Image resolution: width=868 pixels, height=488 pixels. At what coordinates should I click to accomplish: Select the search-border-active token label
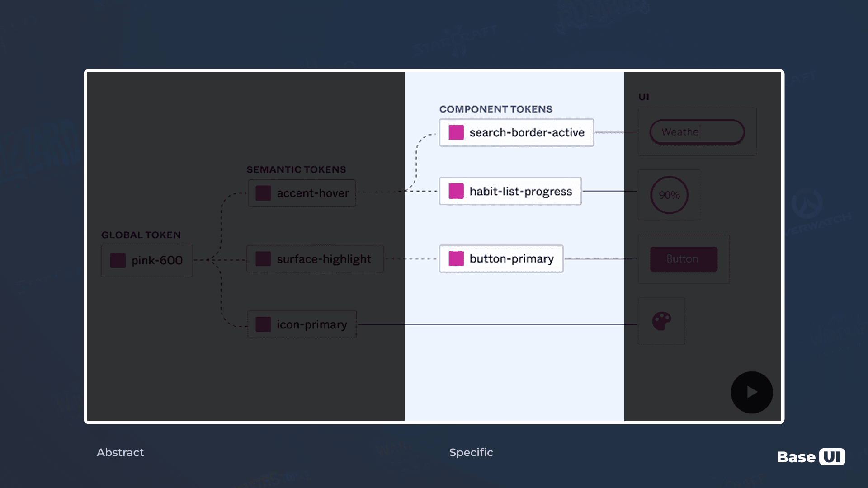(x=527, y=132)
